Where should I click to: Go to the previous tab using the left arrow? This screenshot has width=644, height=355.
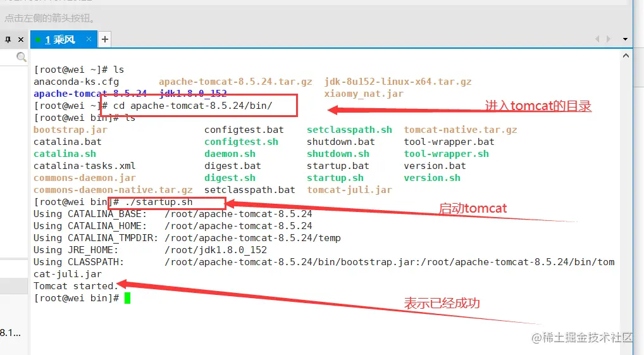tap(597, 39)
